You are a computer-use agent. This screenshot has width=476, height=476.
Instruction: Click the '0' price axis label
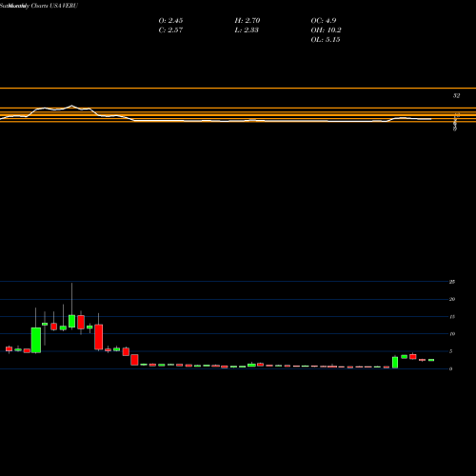(450, 368)
